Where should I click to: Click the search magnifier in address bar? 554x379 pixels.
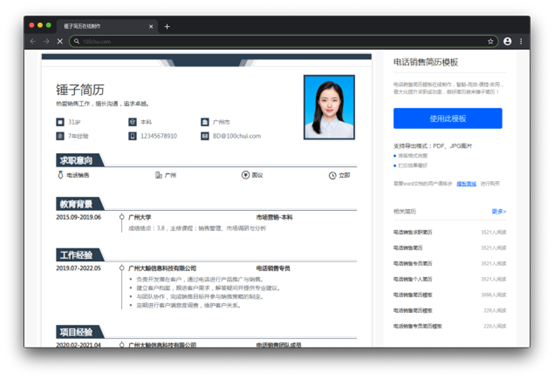(x=77, y=41)
